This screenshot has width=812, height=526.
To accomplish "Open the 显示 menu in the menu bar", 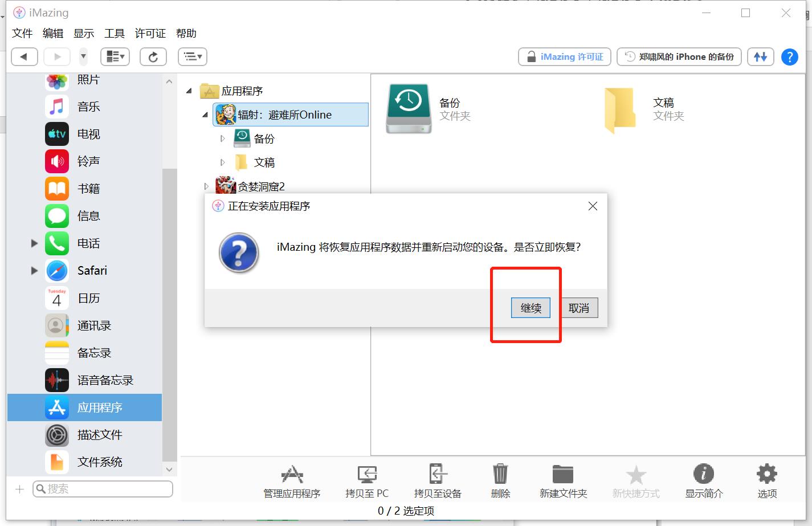I will pyautogui.click(x=83, y=33).
